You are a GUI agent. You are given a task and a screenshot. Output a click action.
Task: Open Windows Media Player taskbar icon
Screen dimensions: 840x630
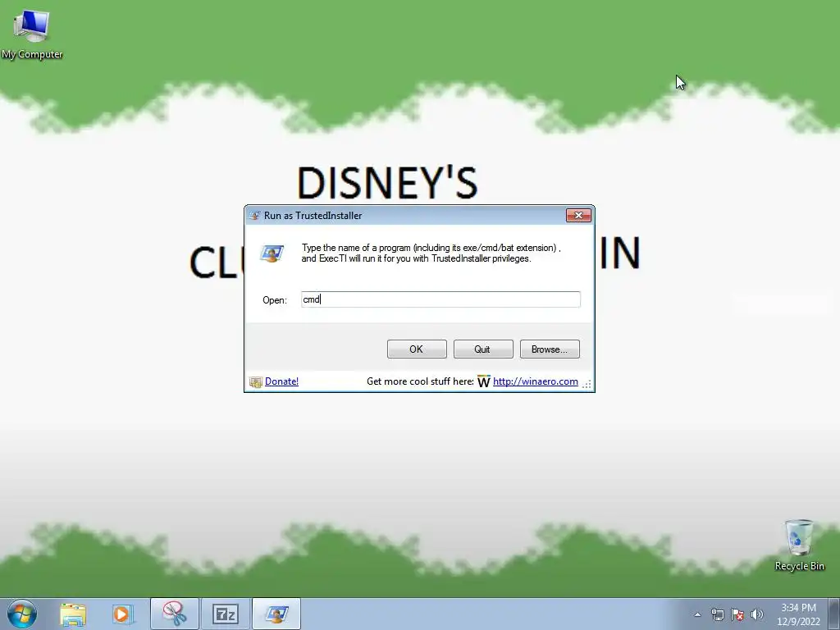pos(123,614)
